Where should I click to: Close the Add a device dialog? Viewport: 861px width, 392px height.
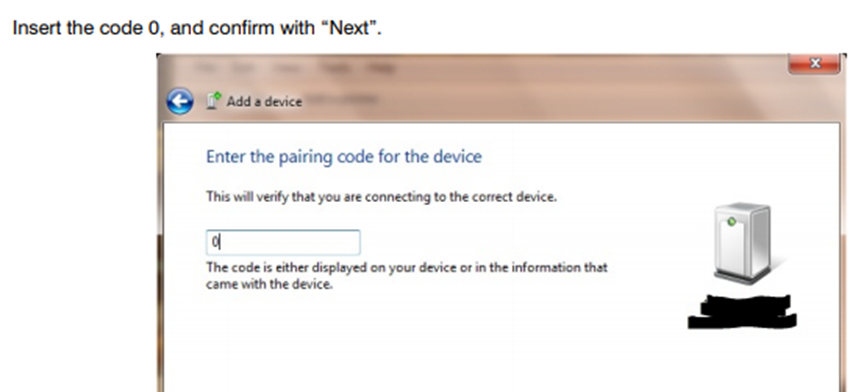814,63
